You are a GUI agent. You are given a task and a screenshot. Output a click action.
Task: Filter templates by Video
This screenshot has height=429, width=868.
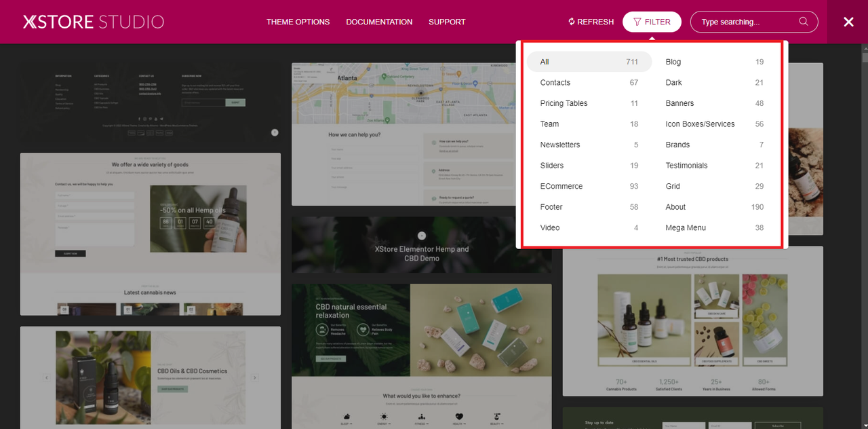(589, 227)
